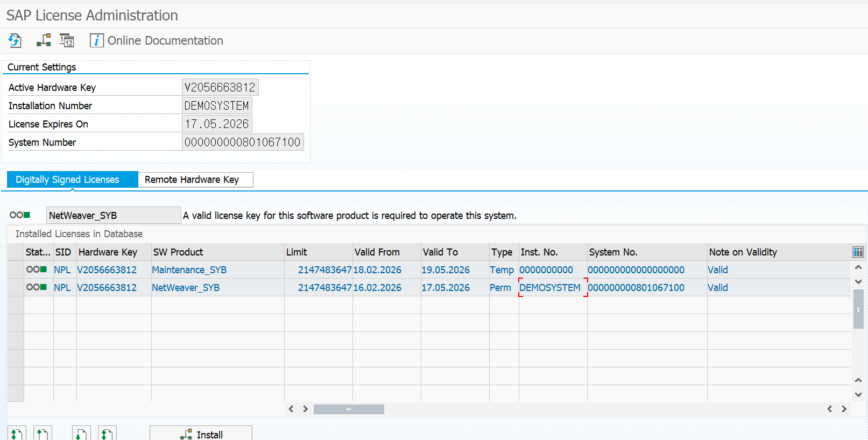The width and height of the screenshot is (868, 440).
Task: Click the double up-arrow document icon
Action: [17, 433]
